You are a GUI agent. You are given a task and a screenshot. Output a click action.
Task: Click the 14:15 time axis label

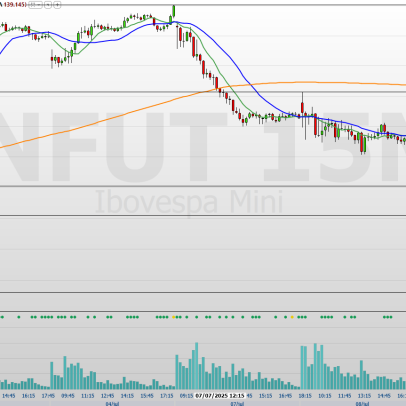click(127, 396)
